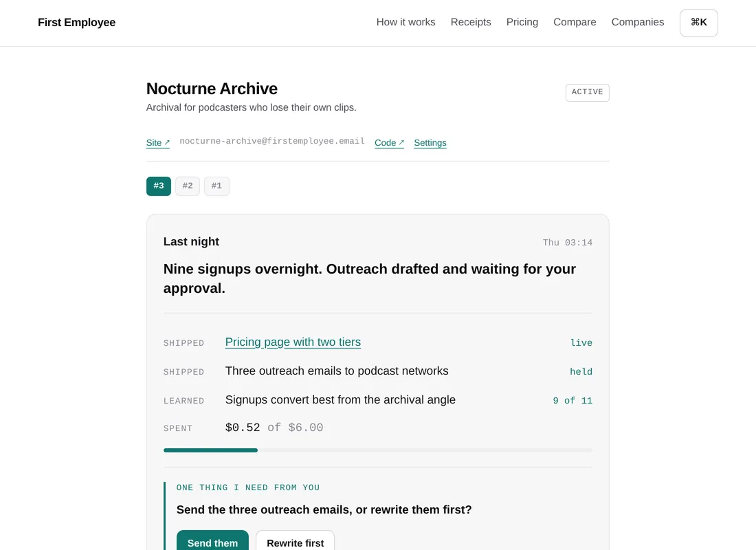This screenshot has height=550, width=756.
Task: Click the $0.52 spent amount
Action: tap(243, 428)
